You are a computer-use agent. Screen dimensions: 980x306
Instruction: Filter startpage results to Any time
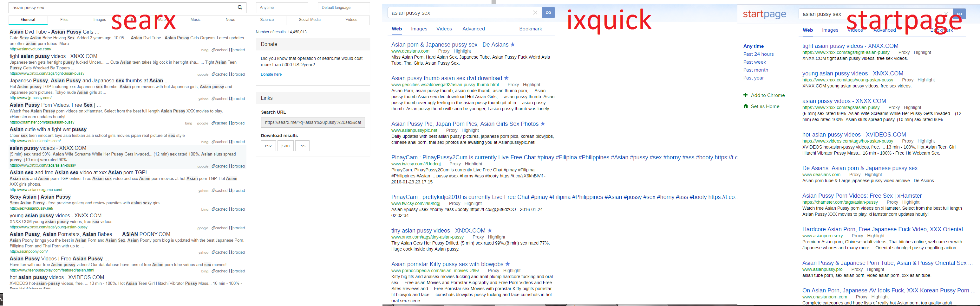pos(753,46)
